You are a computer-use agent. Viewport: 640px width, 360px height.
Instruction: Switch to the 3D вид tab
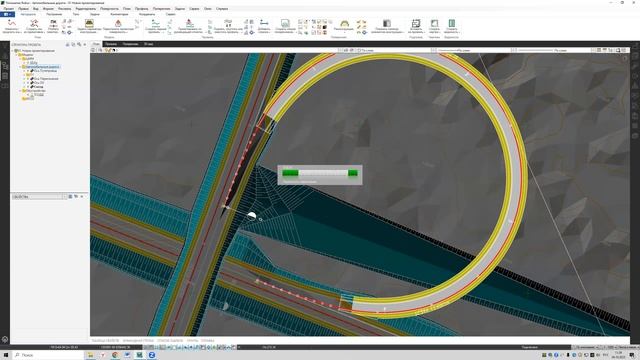coord(149,44)
